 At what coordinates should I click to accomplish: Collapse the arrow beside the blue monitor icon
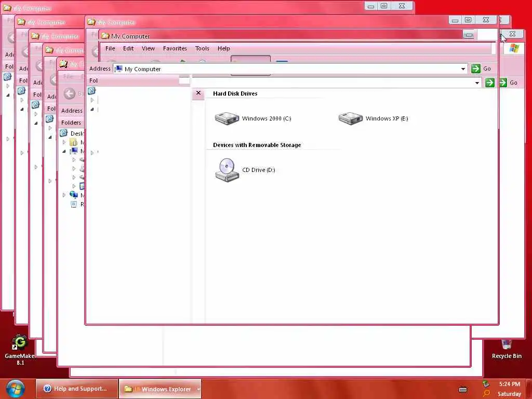pos(64,151)
